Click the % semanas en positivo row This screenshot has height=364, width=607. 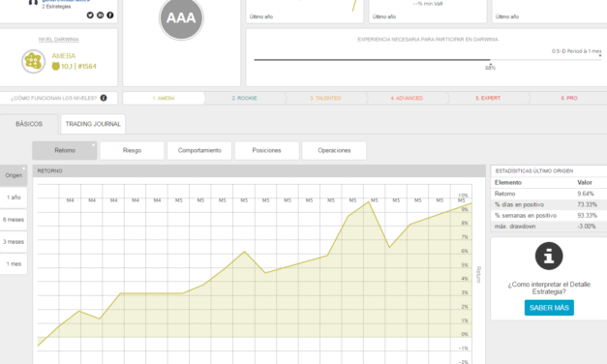(549, 215)
